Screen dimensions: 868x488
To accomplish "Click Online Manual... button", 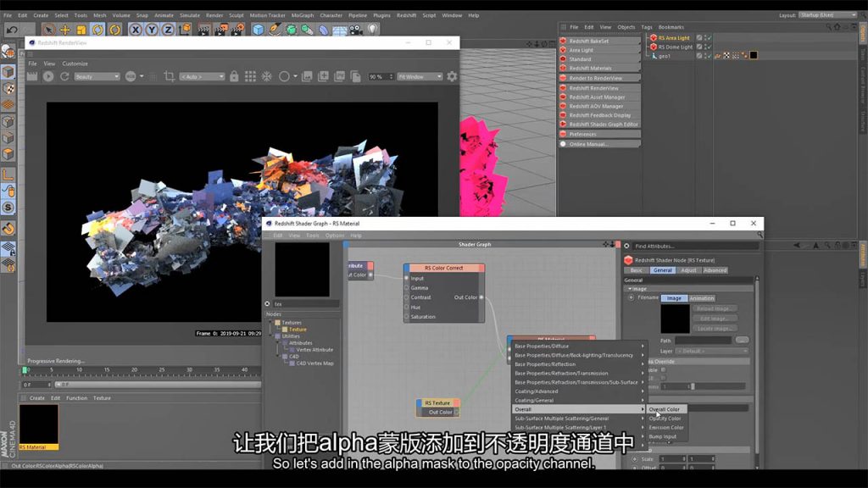I will (599, 144).
